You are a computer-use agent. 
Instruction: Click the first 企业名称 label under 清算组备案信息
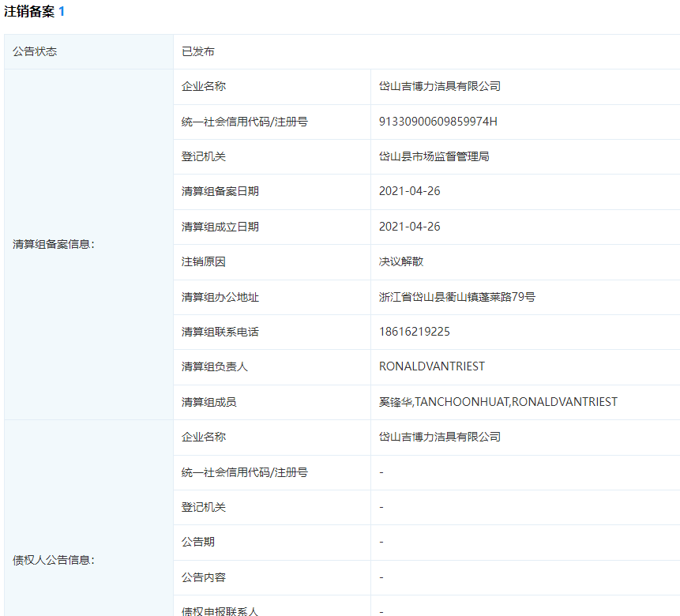[x=204, y=86]
